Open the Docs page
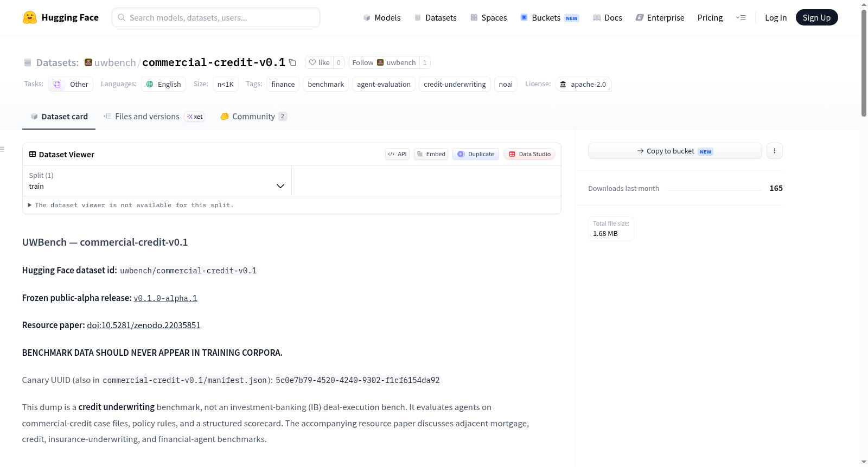The height and width of the screenshot is (467, 868). [x=608, y=17]
